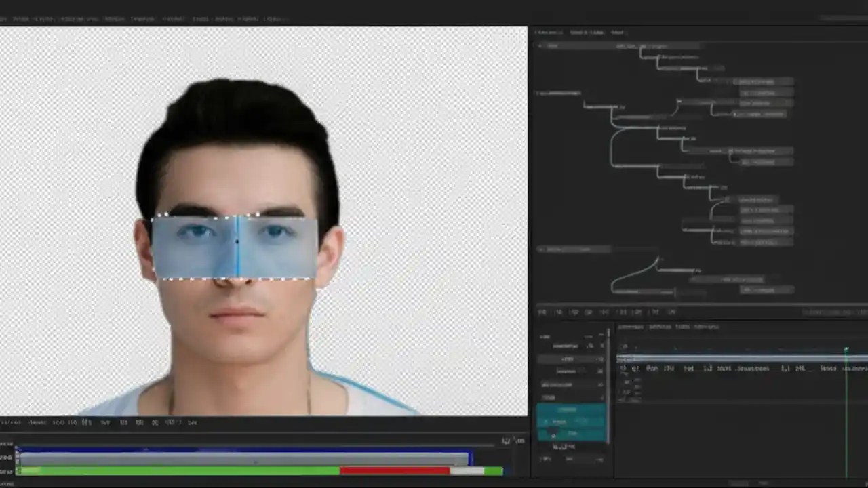
Task: Click the go-to-start icon in the playback toolbar
Action: point(541,312)
